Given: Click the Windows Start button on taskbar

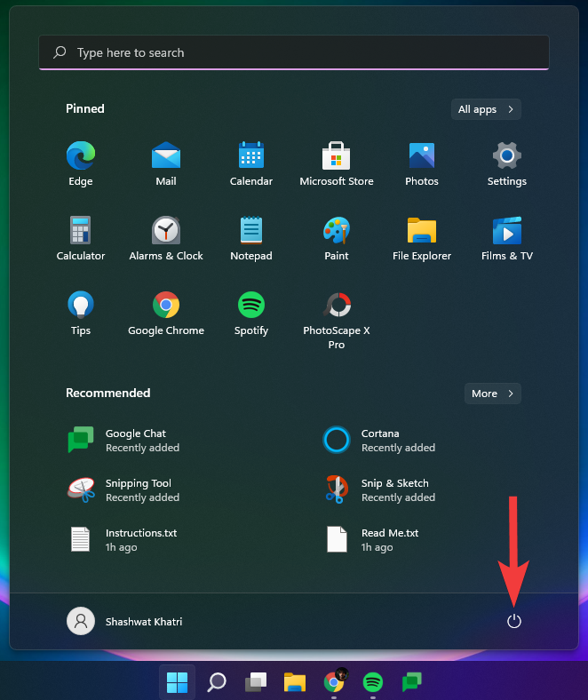Looking at the screenshot, I should click(178, 682).
